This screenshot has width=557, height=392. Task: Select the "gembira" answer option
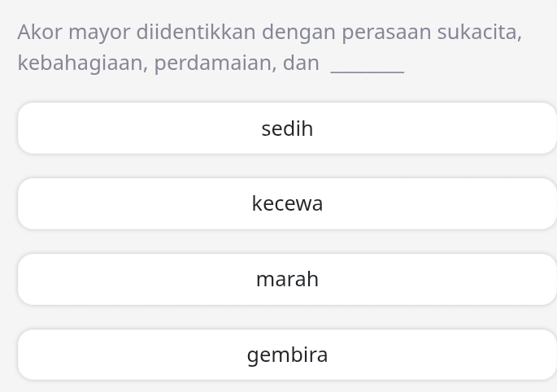(x=287, y=355)
